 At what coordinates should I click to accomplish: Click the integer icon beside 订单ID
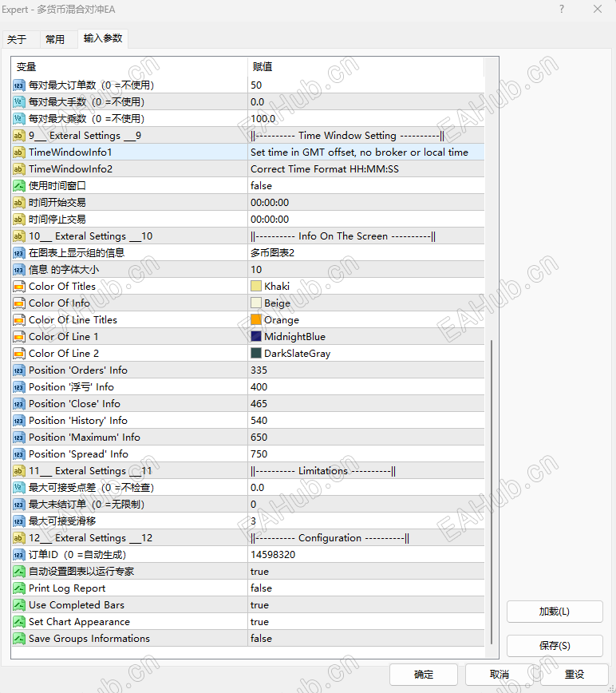point(18,555)
